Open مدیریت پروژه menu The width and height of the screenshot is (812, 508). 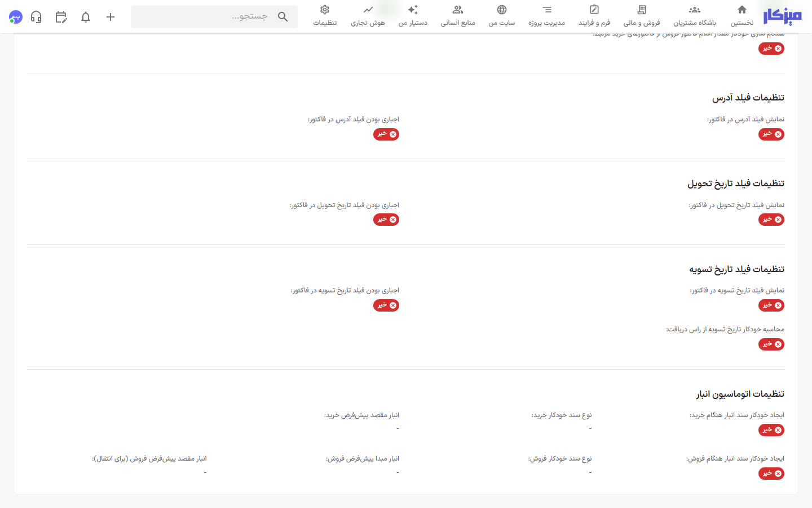(x=546, y=16)
